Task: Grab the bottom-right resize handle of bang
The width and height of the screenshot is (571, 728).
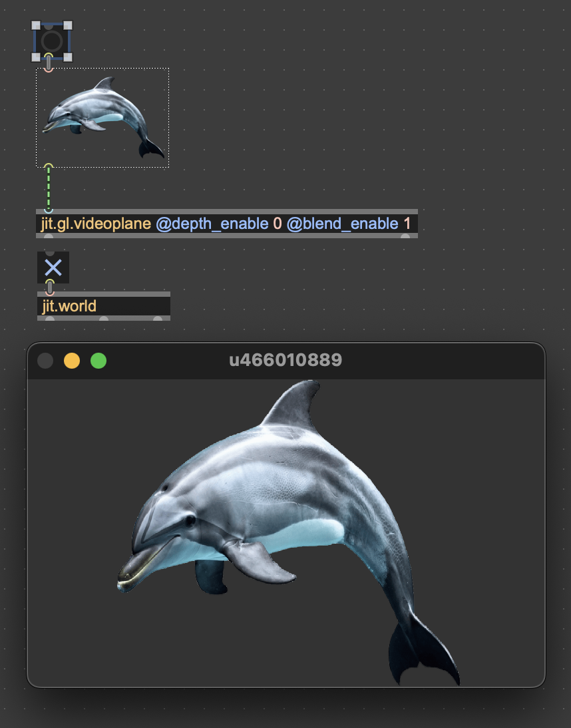Action: point(67,57)
